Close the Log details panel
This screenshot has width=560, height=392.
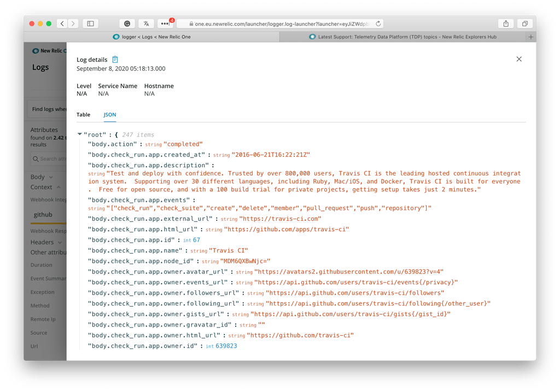click(519, 59)
